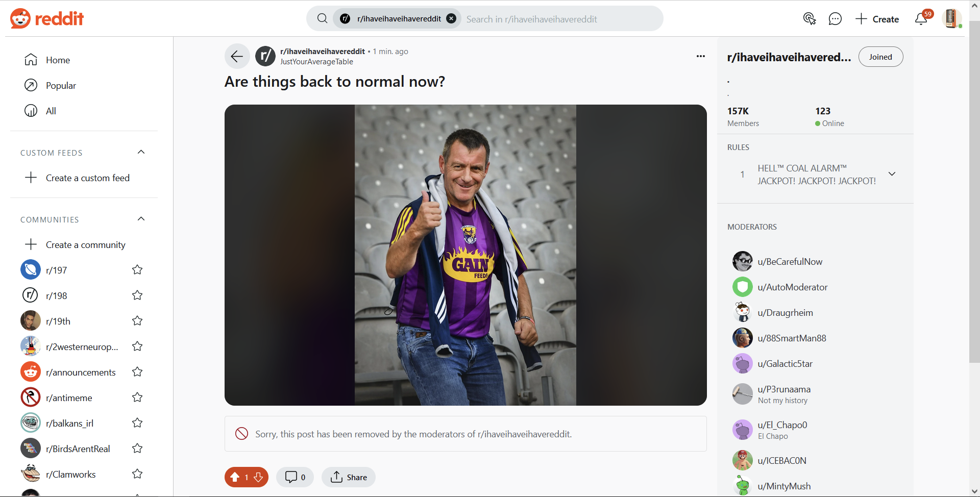Screen dimensions: 980x497
Task: Go to Popular feed
Action: (x=61, y=86)
